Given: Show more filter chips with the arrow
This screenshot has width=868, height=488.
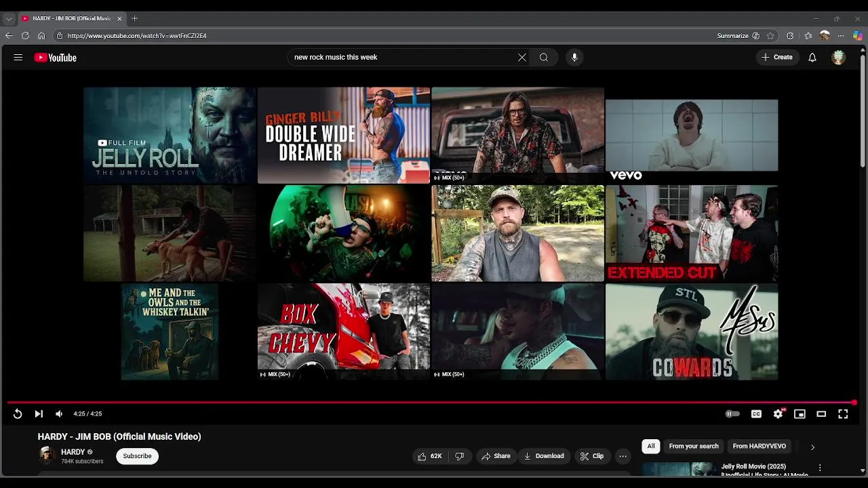Looking at the screenshot, I should click(812, 447).
